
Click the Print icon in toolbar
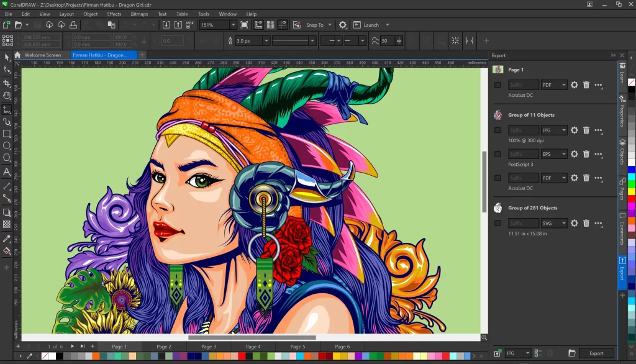tap(73, 25)
